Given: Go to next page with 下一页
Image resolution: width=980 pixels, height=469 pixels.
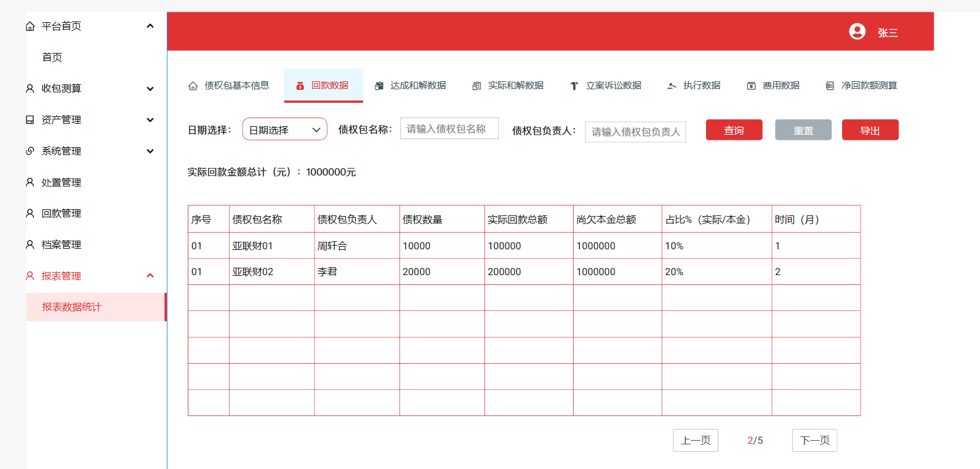Looking at the screenshot, I should pyautogui.click(x=815, y=441).
